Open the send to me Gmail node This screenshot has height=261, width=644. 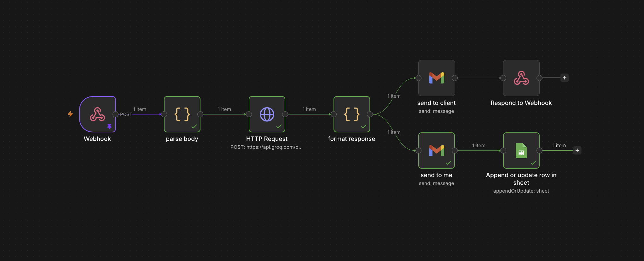coord(437,150)
